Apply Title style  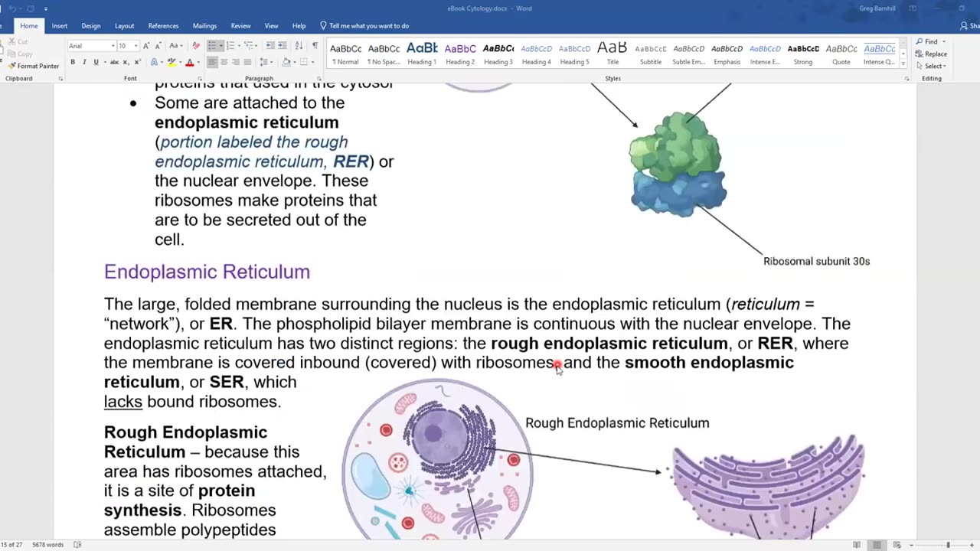point(612,54)
